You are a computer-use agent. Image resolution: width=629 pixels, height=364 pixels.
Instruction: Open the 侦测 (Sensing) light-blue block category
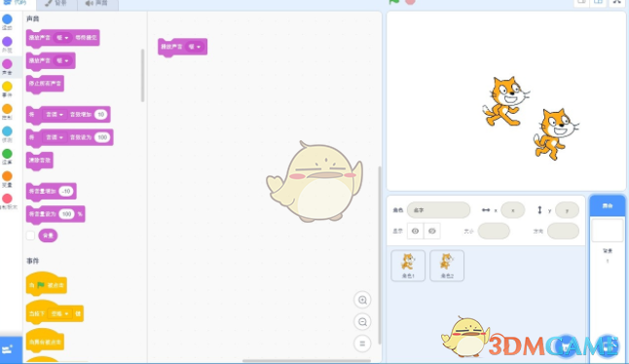[x=7, y=134]
